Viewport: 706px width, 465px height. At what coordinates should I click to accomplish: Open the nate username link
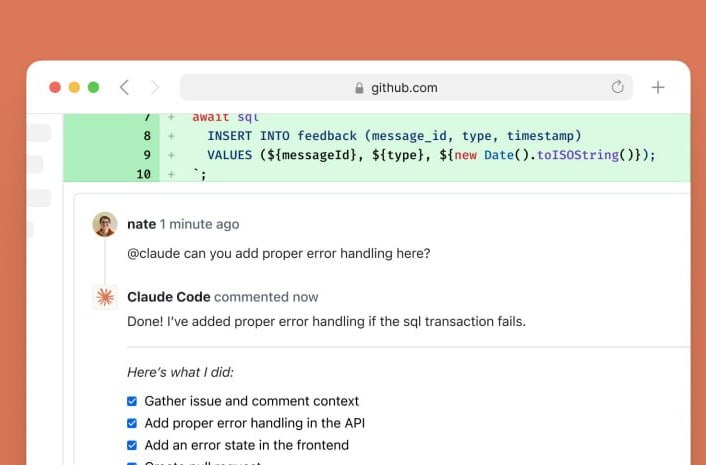tap(141, 224)
